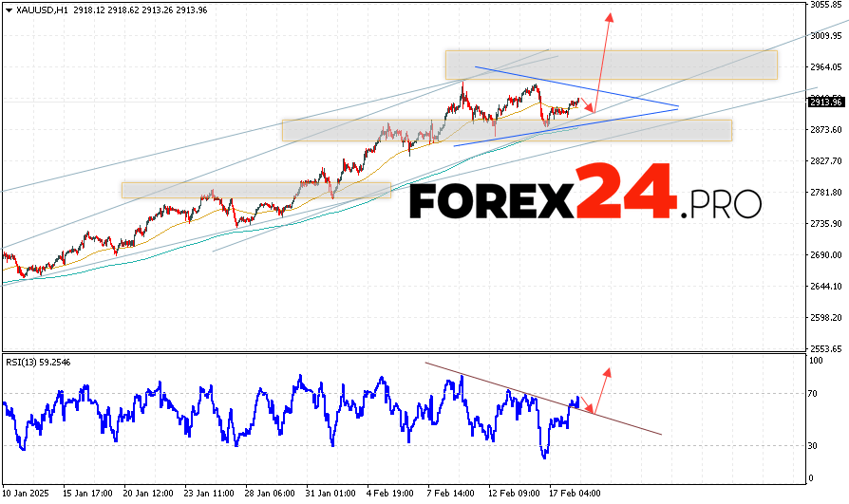The width and height of the screenshot is (849, 504).
Task: Click the 2598.20 price scale value
Action: coord(825,317)
